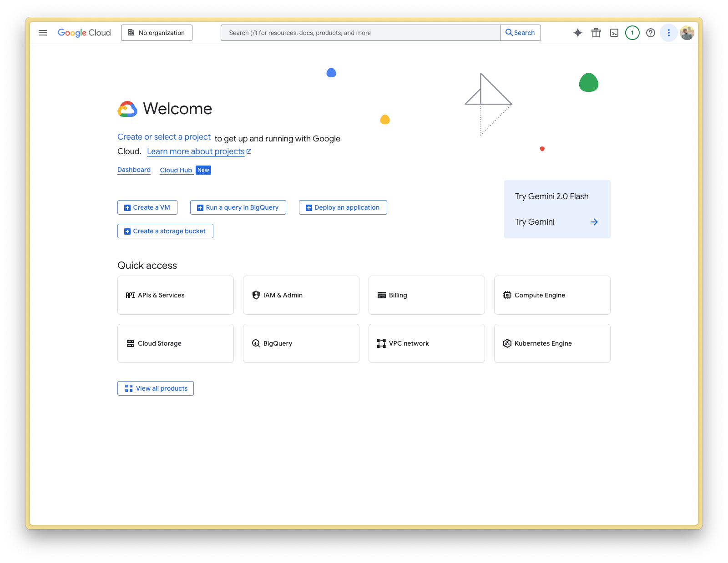The image size is (728, 563).
Task: Click inside the resources search bar
Action: [x=359, y=32]
